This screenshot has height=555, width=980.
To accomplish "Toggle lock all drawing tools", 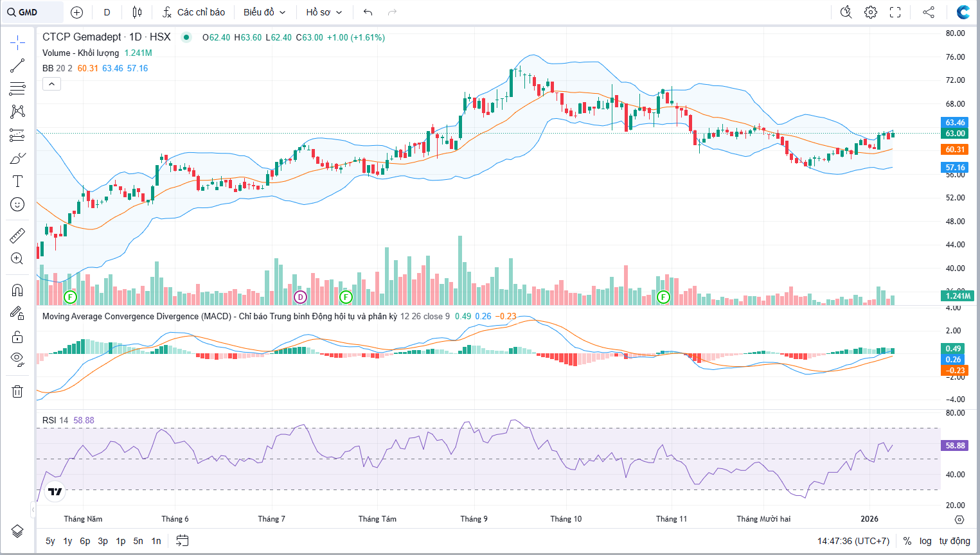I will pyautogui.click(x=17, y=337).
